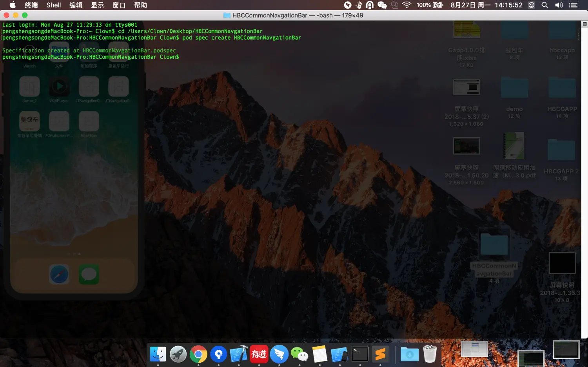
Task: Close the Terminal window with red button
Action: pos(6,15)
